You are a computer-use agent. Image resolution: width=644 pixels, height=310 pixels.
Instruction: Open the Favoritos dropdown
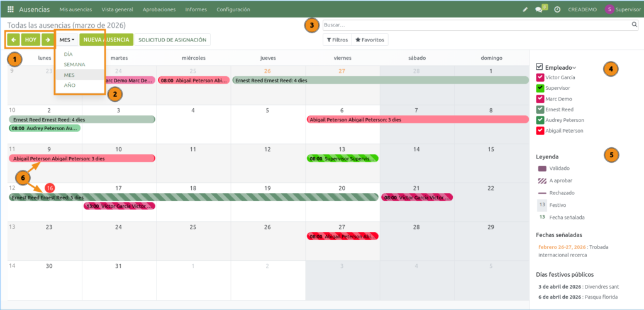pos(370,40)
